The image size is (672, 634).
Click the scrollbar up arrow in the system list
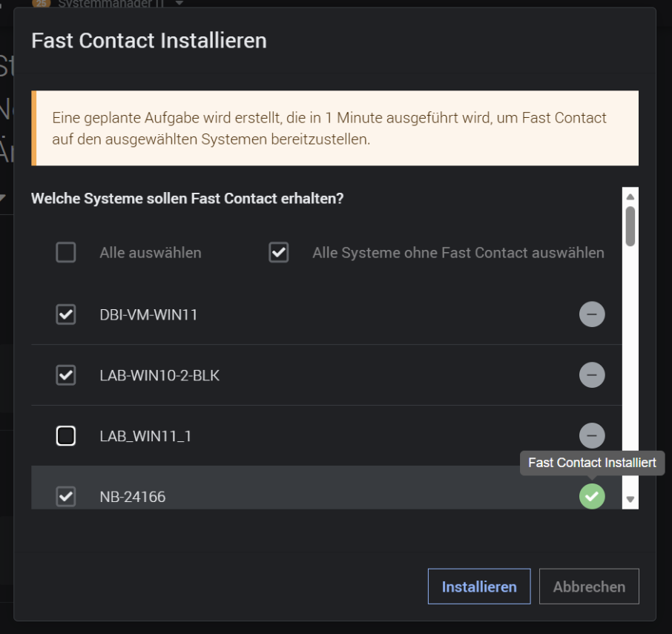[630, 197]
